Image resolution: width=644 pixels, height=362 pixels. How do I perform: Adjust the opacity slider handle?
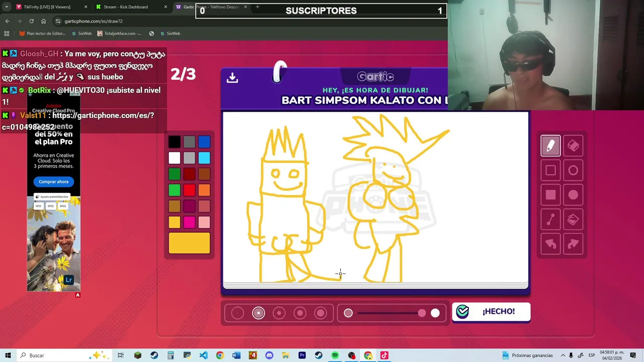[x=422, y=313]
